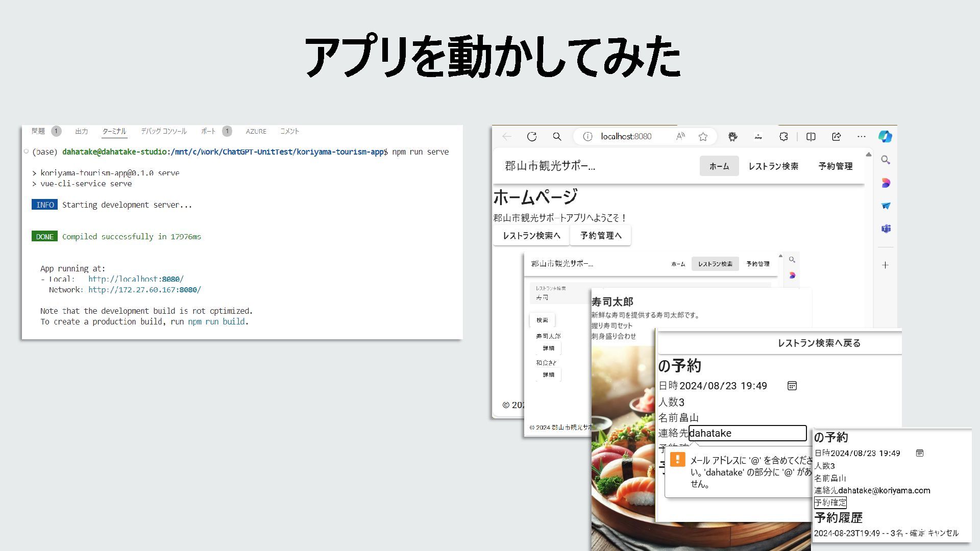
Task: Open the calendar picker next to 2024/08/23 19:49
Action: click(x=792, y=386)
